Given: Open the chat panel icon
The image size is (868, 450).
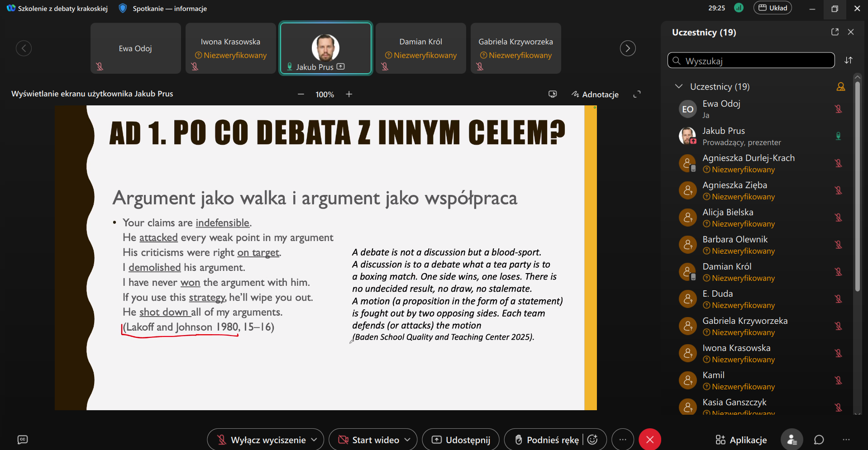Looking at the screenshot, I should pos(819,440).
